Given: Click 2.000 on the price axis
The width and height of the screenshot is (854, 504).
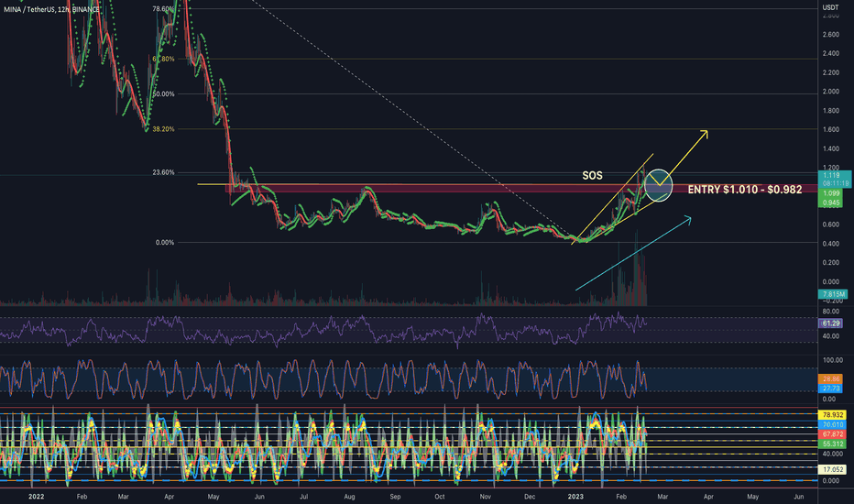Looking at the screenshot, I should click(x=830, y=92).
